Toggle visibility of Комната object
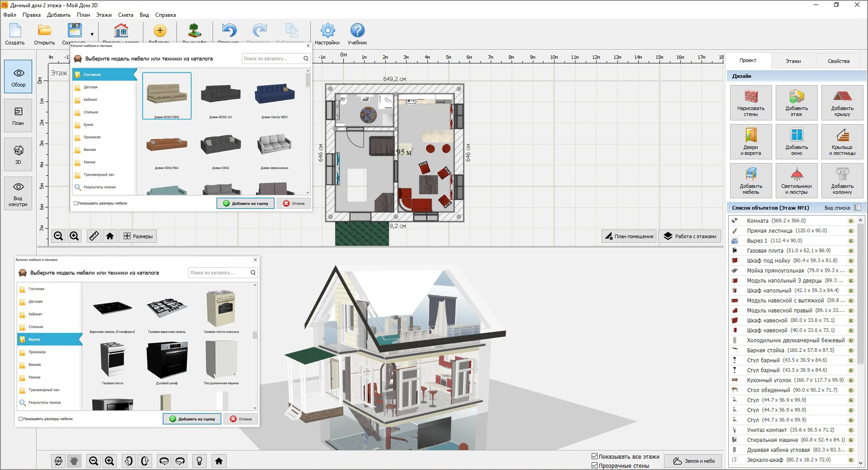Screen dimensions: 868x470 851,221
